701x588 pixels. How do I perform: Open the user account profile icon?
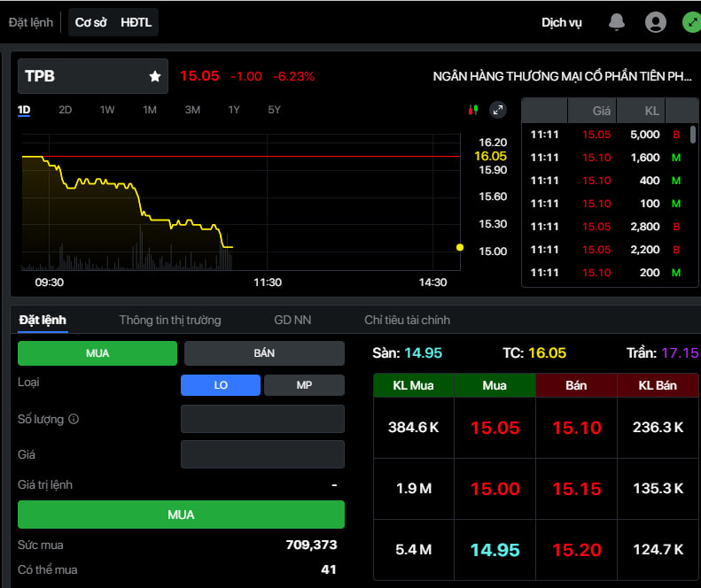click(656, 22)
